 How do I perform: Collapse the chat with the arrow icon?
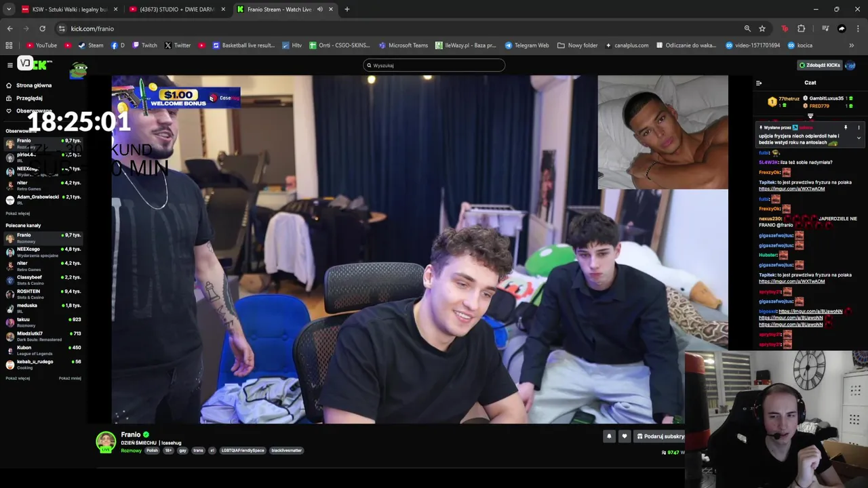pos(759,83)
